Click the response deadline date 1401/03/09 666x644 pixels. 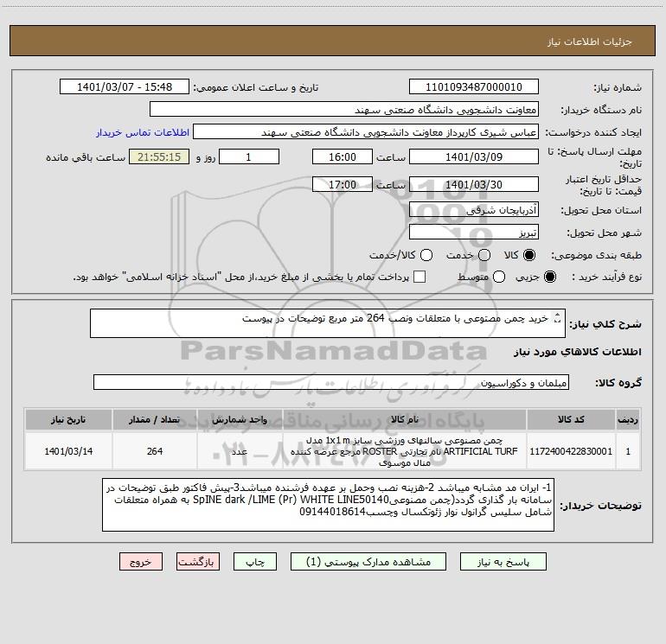[474, 156]
